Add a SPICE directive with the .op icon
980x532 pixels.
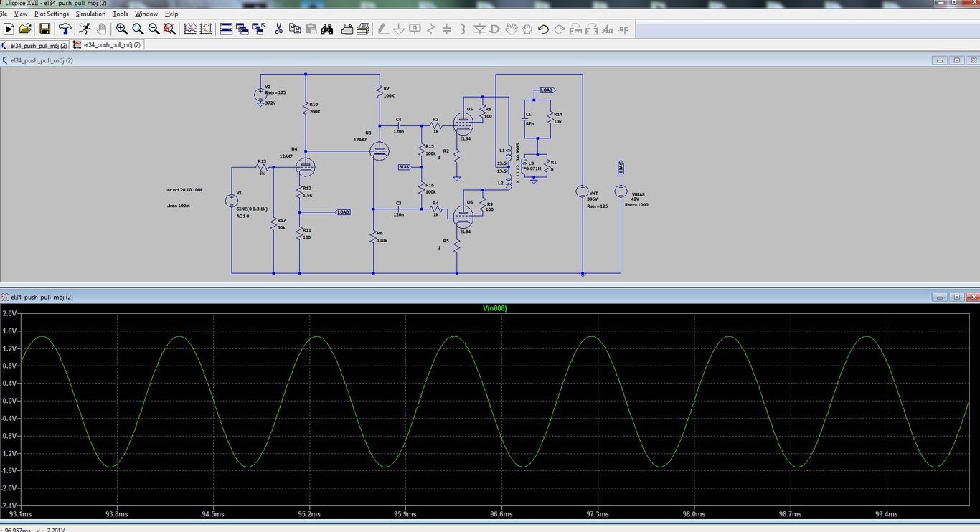[623, 29]
